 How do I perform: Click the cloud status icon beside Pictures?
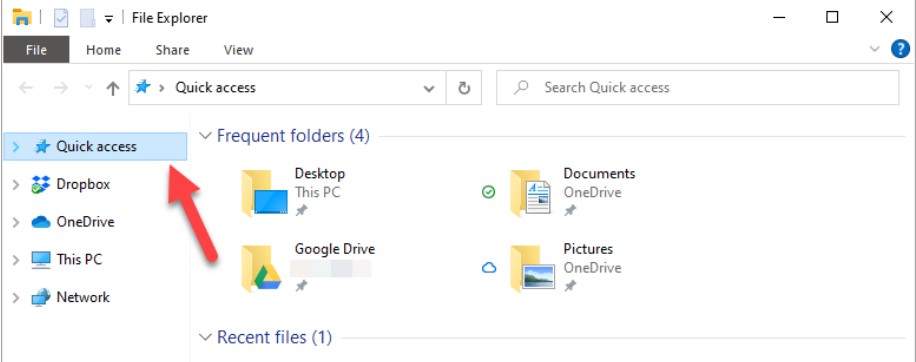488,267
